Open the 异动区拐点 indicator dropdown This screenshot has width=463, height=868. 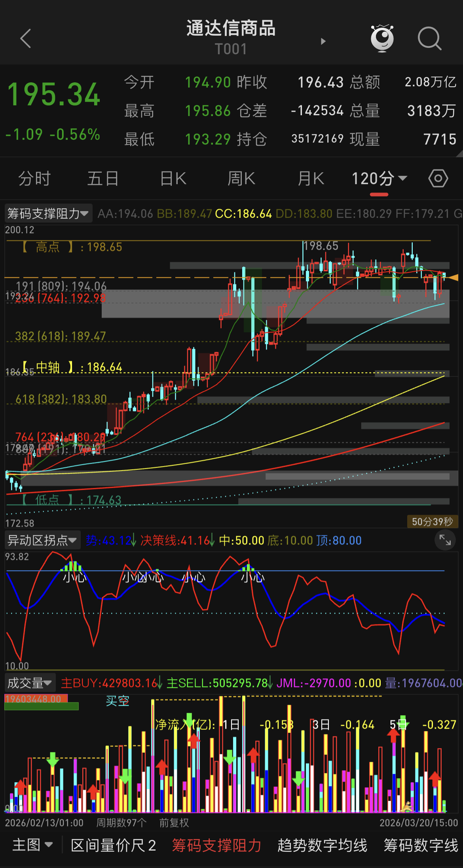pos(42,541)
